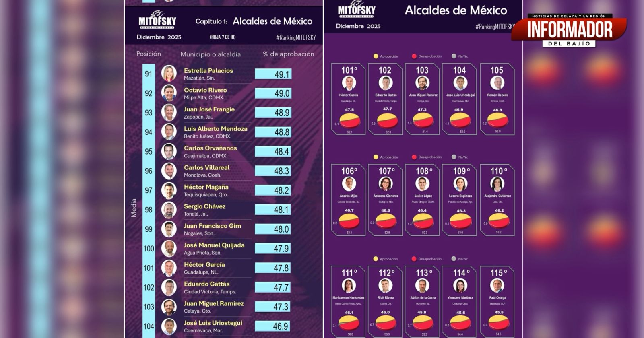Open the pie chart in Román Cepeda's card

click(497, 120)
